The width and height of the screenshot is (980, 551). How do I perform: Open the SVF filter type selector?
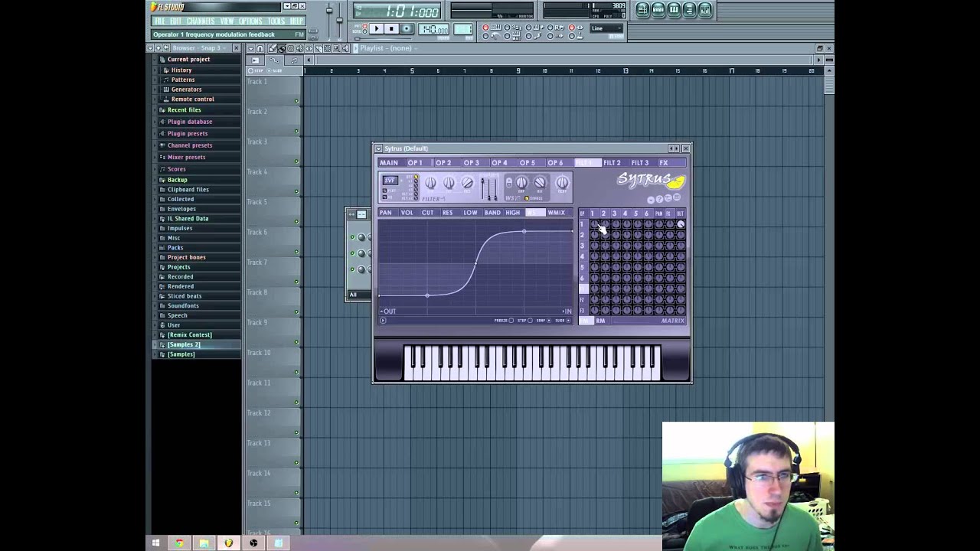390,181
